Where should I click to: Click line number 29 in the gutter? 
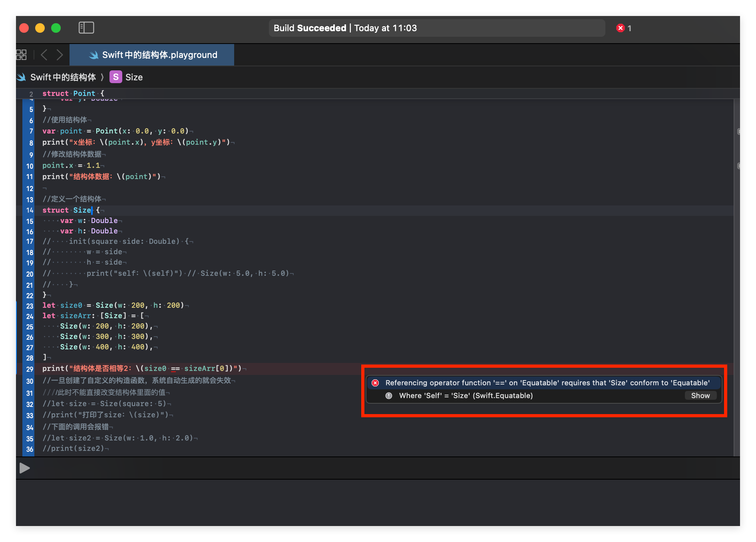[x=30, y=369]
